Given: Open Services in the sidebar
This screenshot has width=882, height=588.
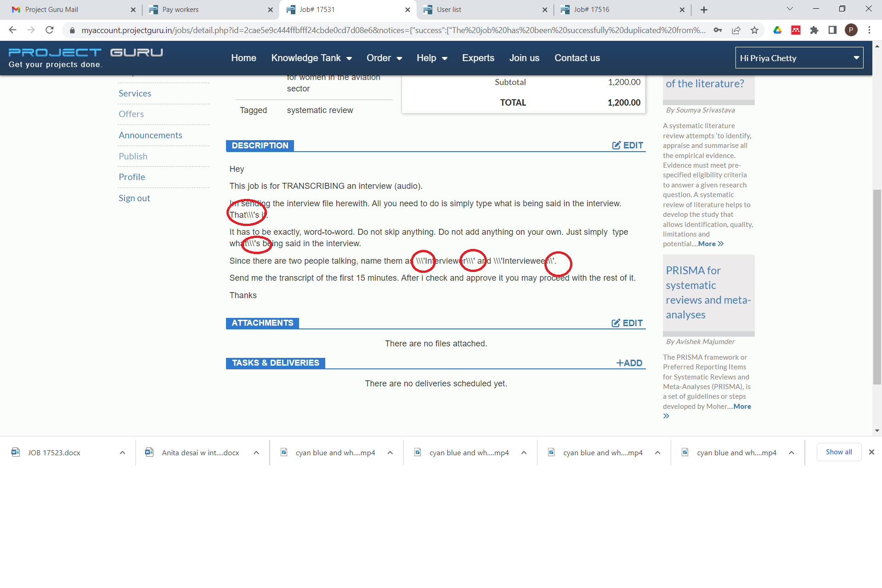Looking at the screenshot, I should coord(135,93).
